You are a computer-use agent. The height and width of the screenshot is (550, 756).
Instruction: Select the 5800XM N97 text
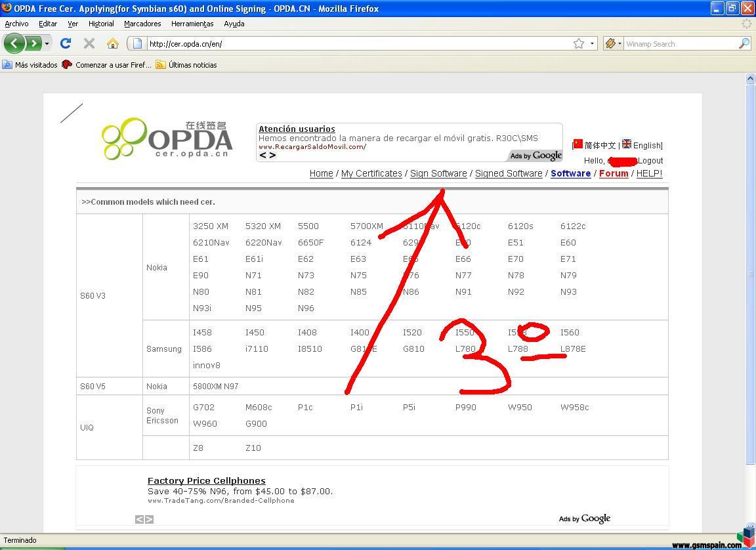(x=215, y=386)
